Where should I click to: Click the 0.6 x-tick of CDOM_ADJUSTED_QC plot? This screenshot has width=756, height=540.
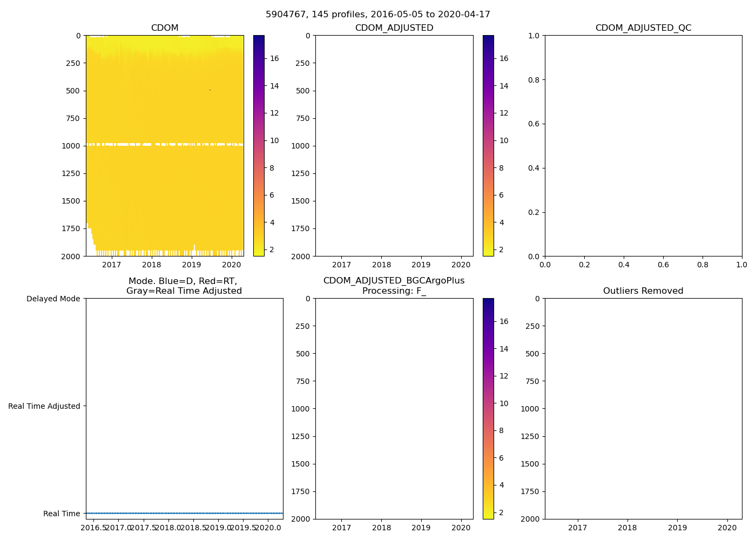click(663, 265)
